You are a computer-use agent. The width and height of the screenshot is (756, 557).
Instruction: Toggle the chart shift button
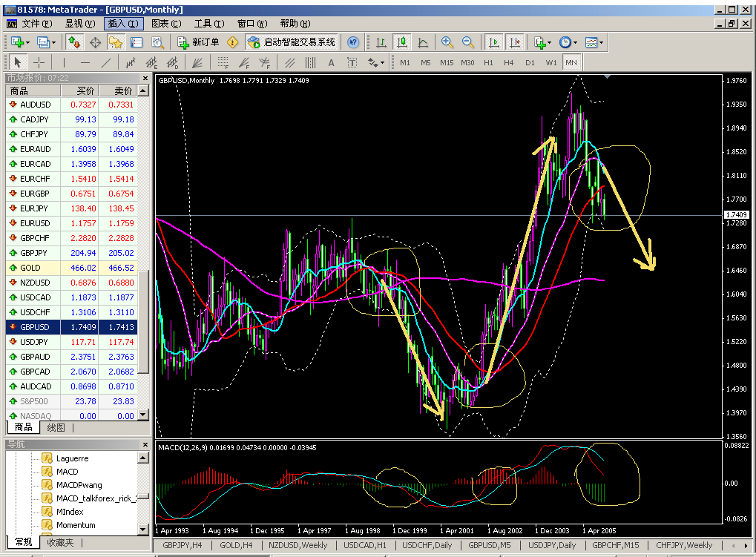click(x=514, y=42)
